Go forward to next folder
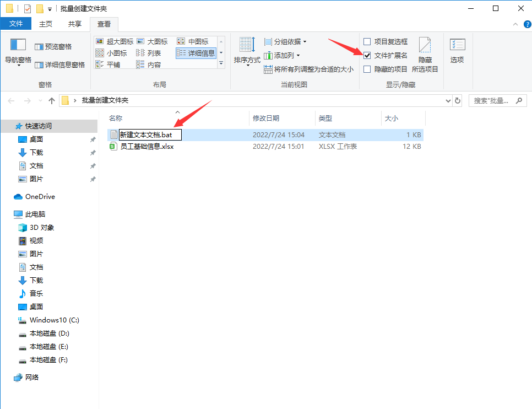Image resolution: width=532 pixels, height=409 pixels. point(28,100)
